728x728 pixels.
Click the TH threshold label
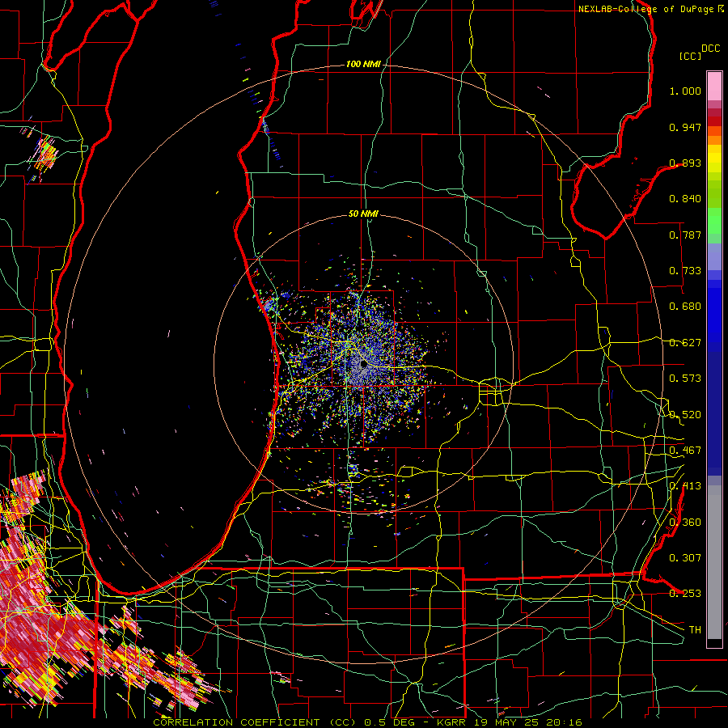pyautogui.click(x=695, y=630)
